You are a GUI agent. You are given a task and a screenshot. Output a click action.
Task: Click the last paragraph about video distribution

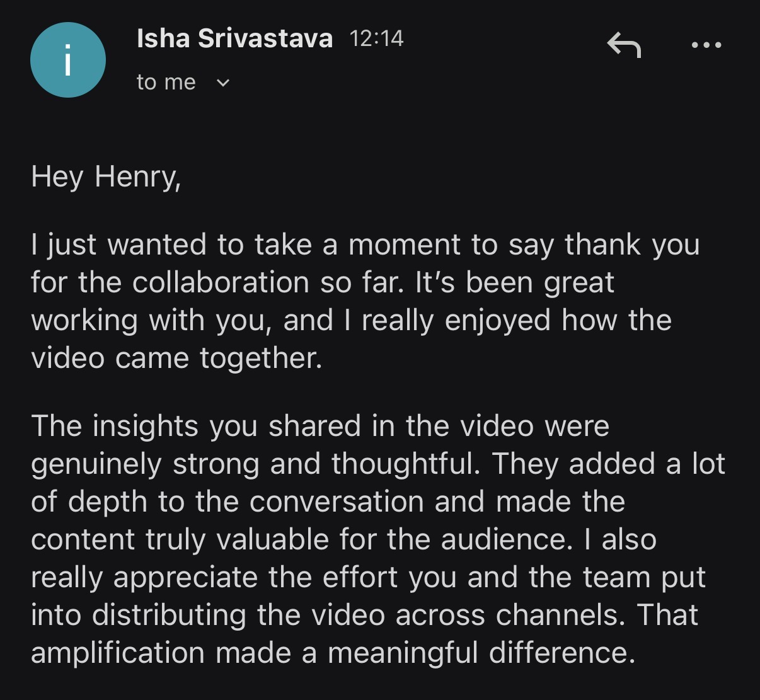pos(378,539)
